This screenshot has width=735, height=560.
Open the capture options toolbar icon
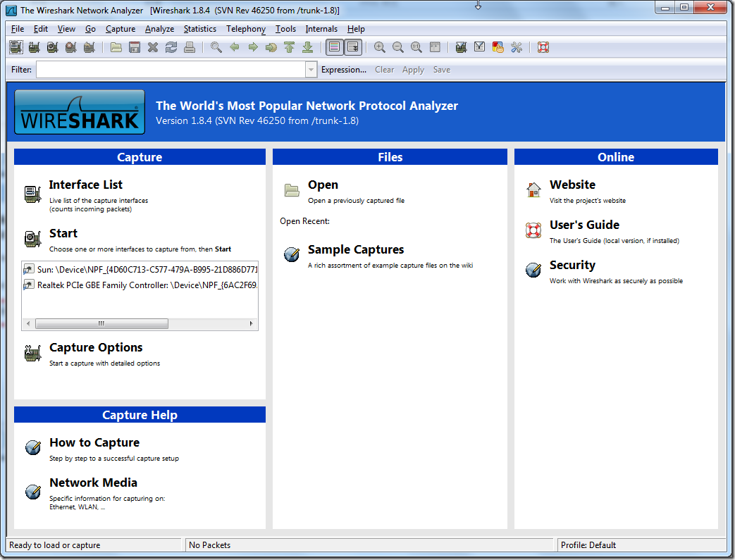(x=34, y=47)
